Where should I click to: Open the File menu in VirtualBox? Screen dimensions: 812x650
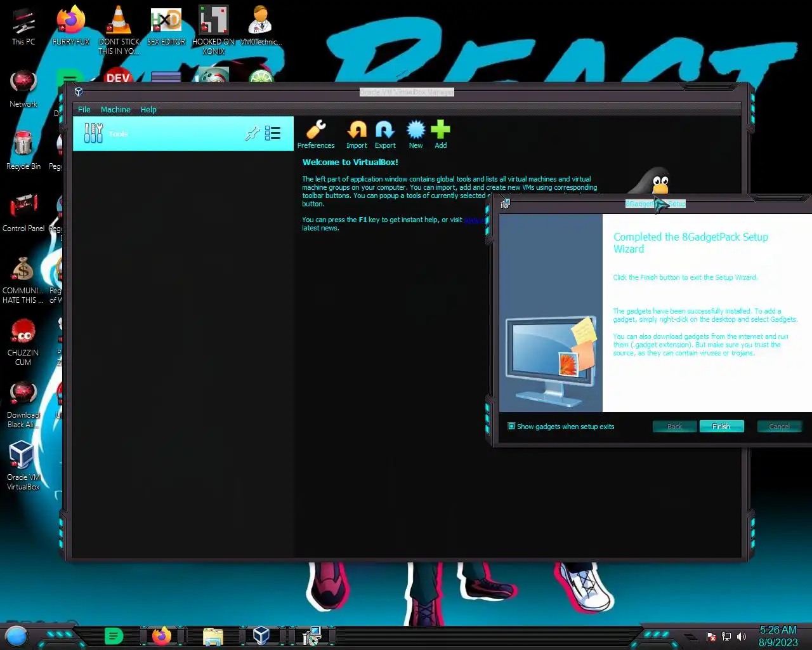84,110
